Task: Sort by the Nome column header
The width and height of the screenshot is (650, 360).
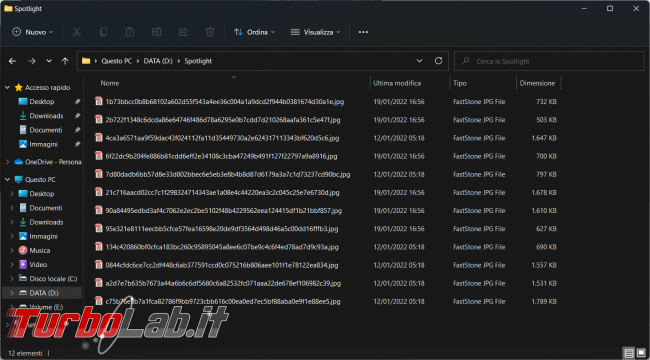Action: point(109,83)
